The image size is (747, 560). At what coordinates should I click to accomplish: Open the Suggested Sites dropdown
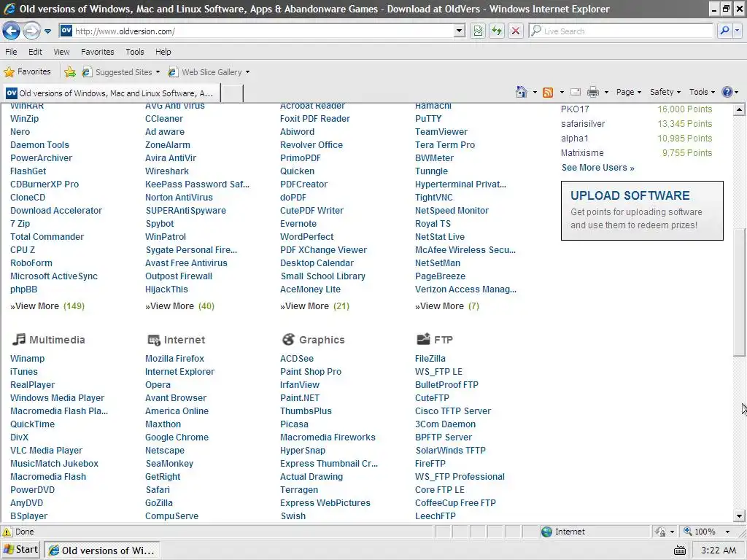tap(121, 72)
